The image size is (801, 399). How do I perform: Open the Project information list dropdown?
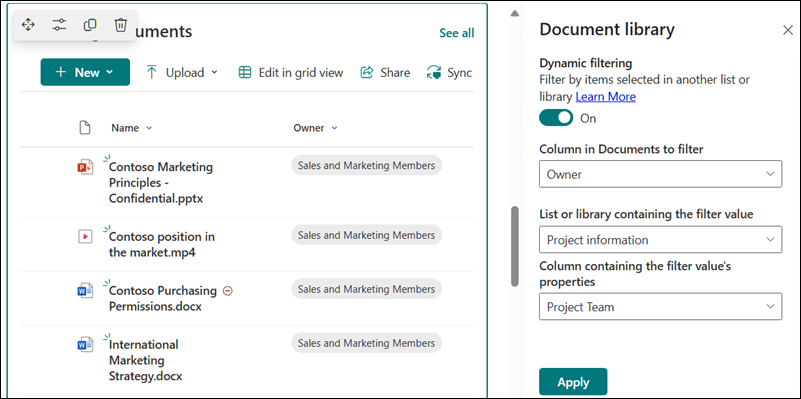pyautogui.click(x=661, y=240)
